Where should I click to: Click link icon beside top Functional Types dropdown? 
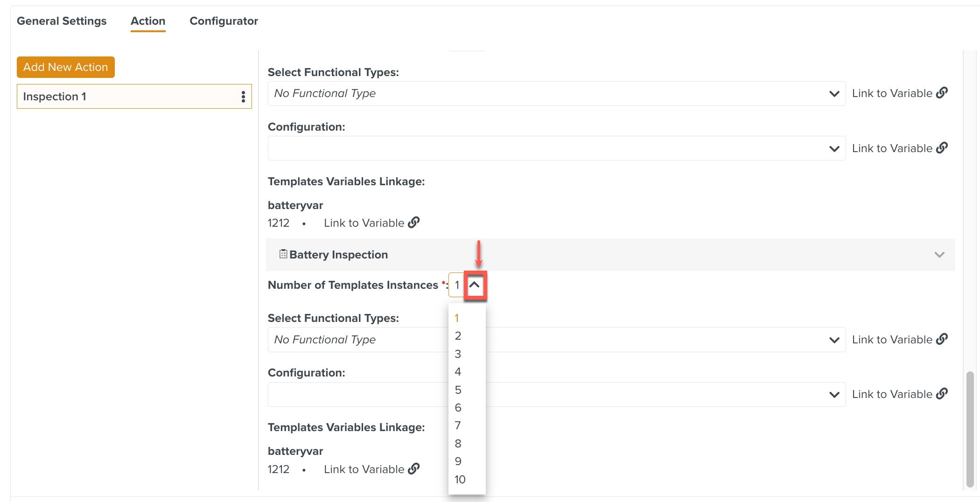click(x=942, y=93)
